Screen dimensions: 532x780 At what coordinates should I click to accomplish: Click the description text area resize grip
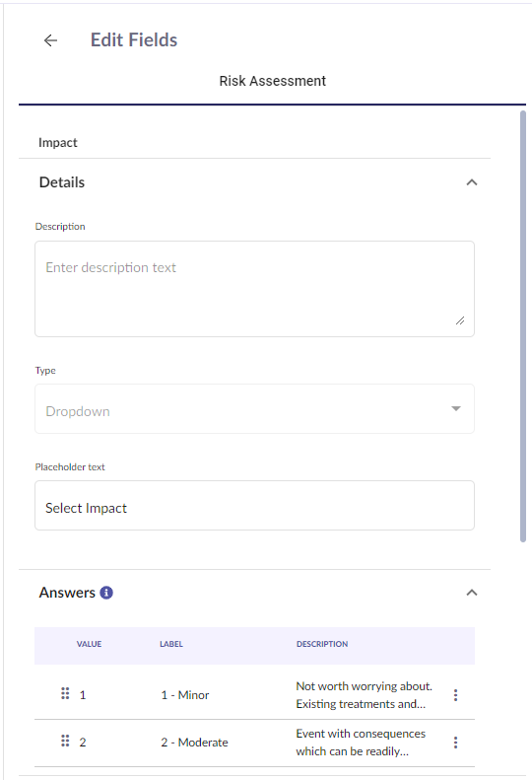click(460, 320)
